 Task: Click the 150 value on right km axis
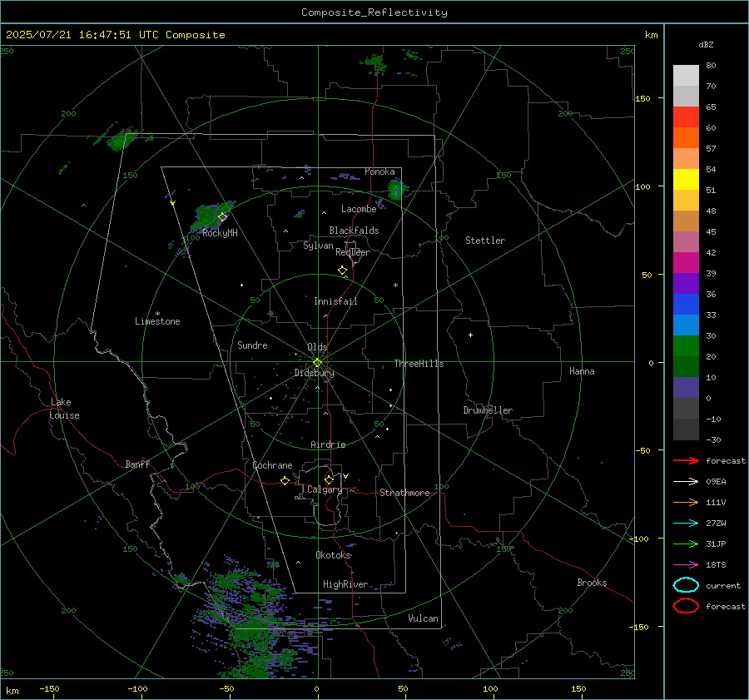(643, 98)
